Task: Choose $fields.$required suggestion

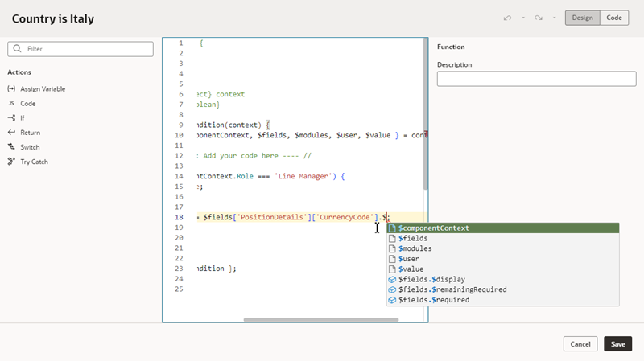Action: point(502,300)
